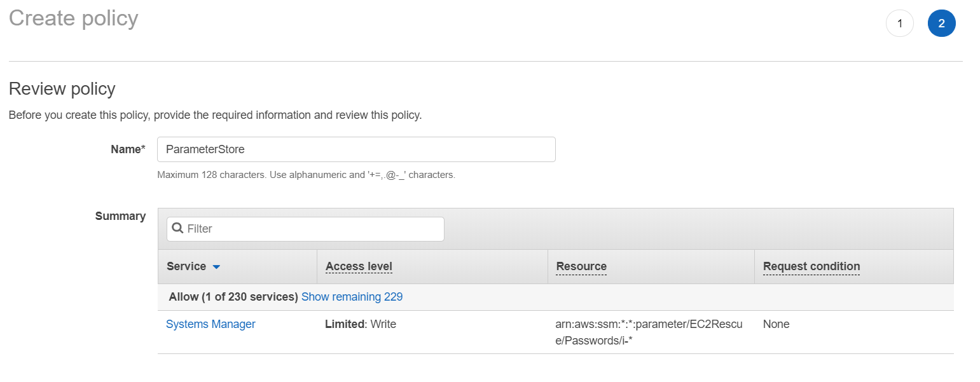
Task: Open the Systems Manager service link
Action: [x=210, y=324]
